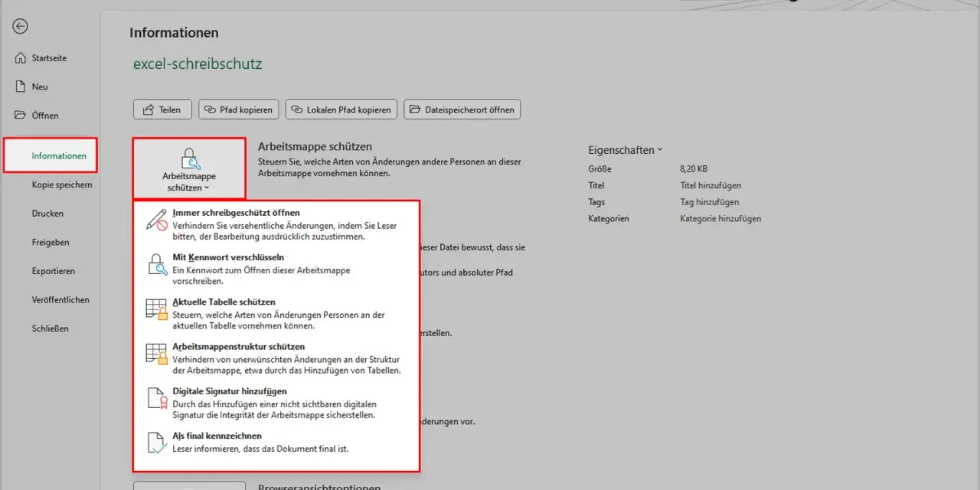This screenshot has height=490, width=980.
Task: Go to Startseite in the sidebar
Action: coord(50,58)
